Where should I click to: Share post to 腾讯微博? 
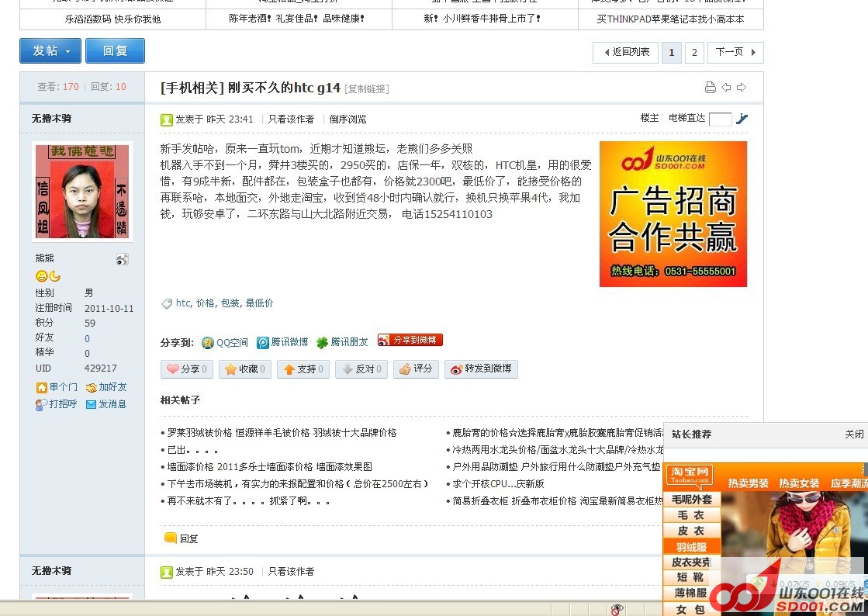tap(282, 342)
